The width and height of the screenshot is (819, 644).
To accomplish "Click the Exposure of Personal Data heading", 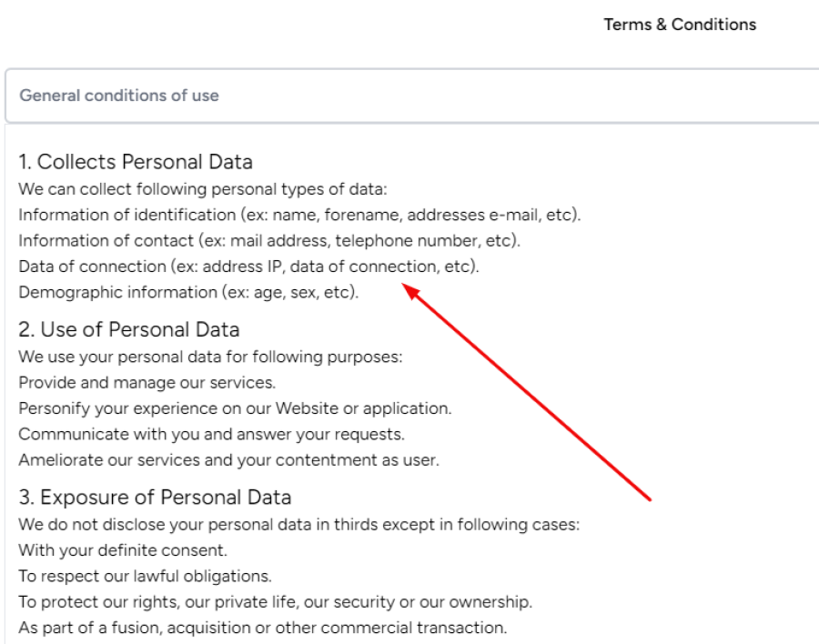I will click(155, 498).
